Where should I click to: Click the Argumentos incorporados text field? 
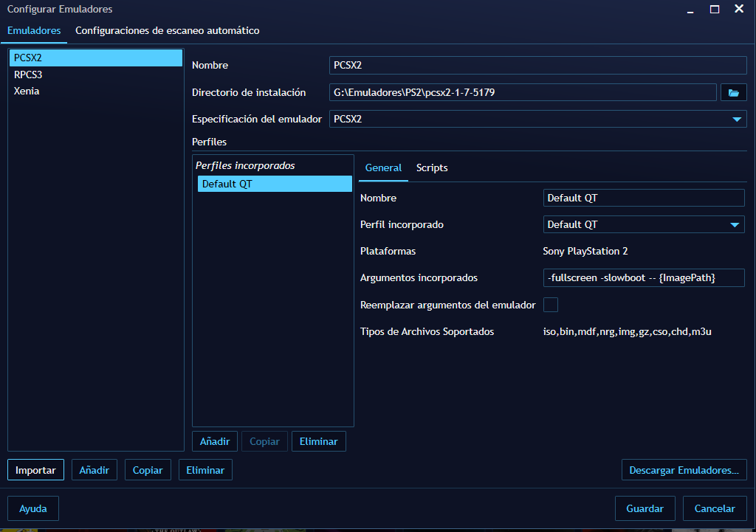point(643,278)
